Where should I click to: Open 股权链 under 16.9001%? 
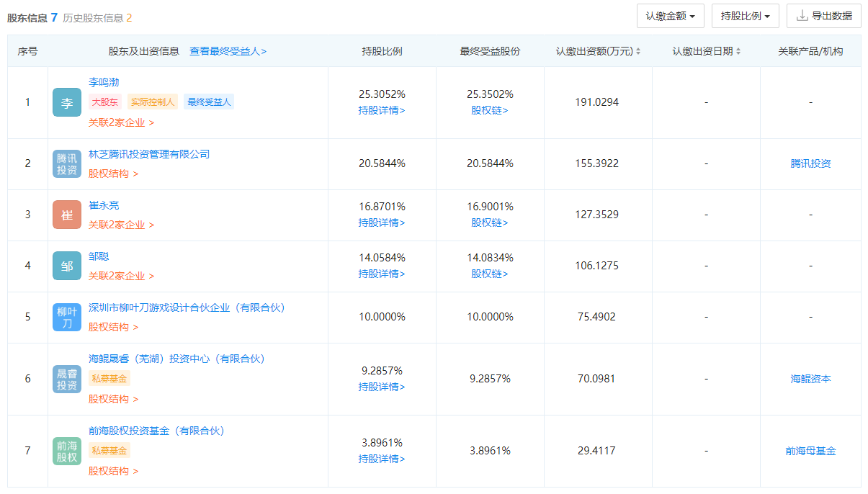pyautogui.click(x=490, y=223)
